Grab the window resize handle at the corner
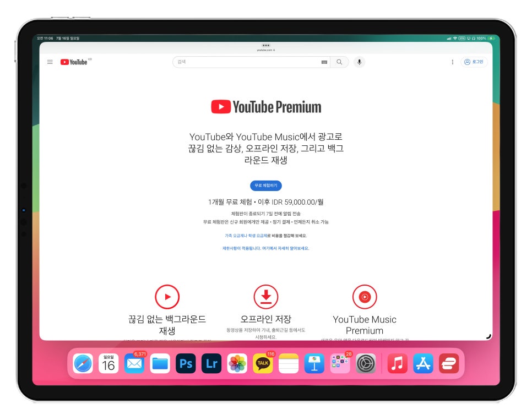Viewport: 532px width, 420px height. tap(488, 336)
